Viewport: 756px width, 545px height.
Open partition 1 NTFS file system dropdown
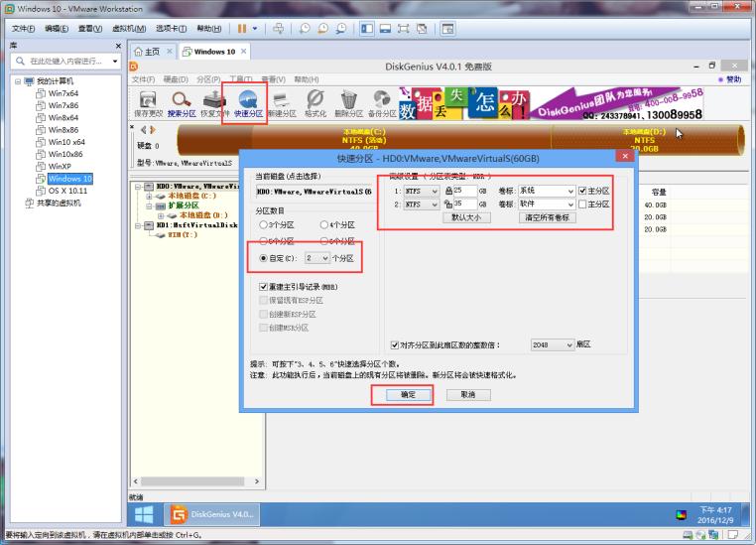click(421, 191)
